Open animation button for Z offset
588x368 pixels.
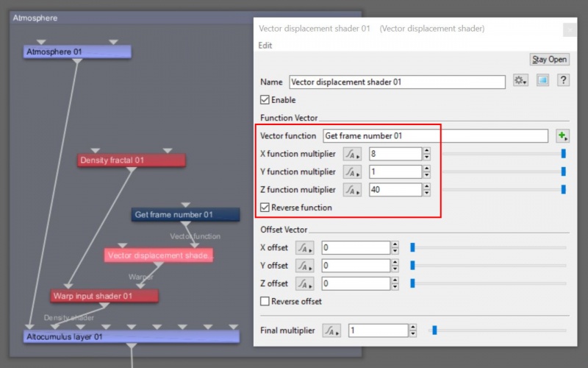(x=304, y=284)
